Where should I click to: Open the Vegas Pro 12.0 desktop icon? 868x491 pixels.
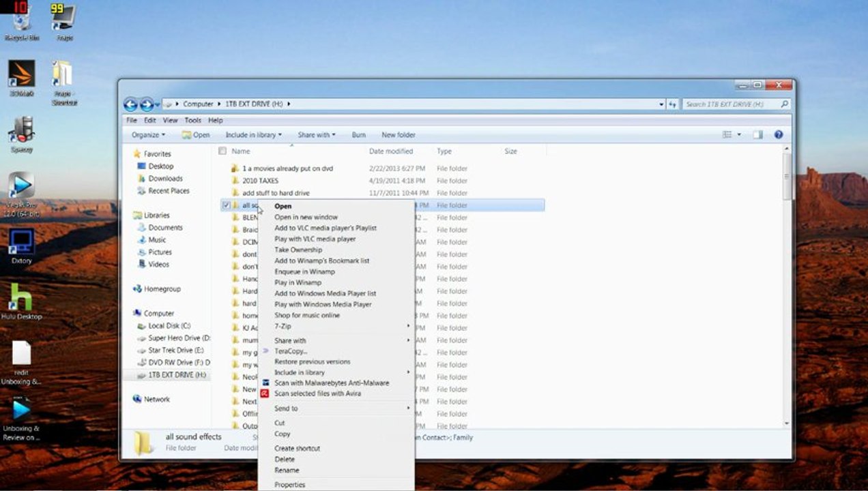(21, 195)
